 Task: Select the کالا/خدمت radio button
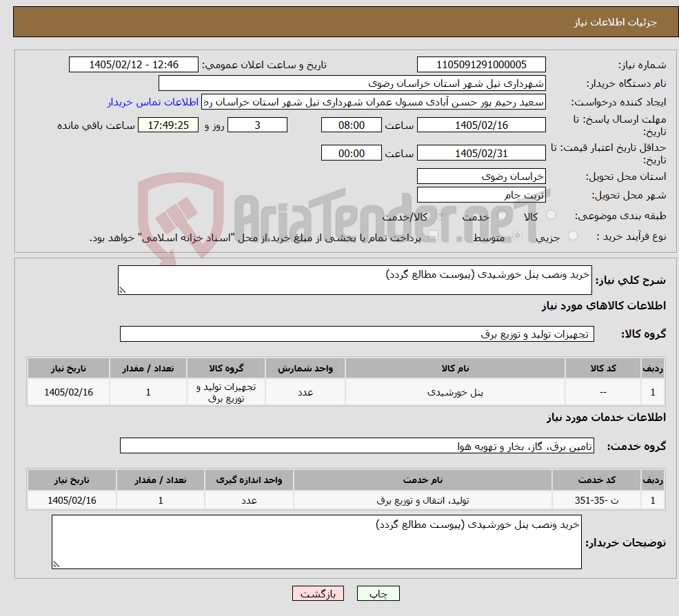(440, 215)
